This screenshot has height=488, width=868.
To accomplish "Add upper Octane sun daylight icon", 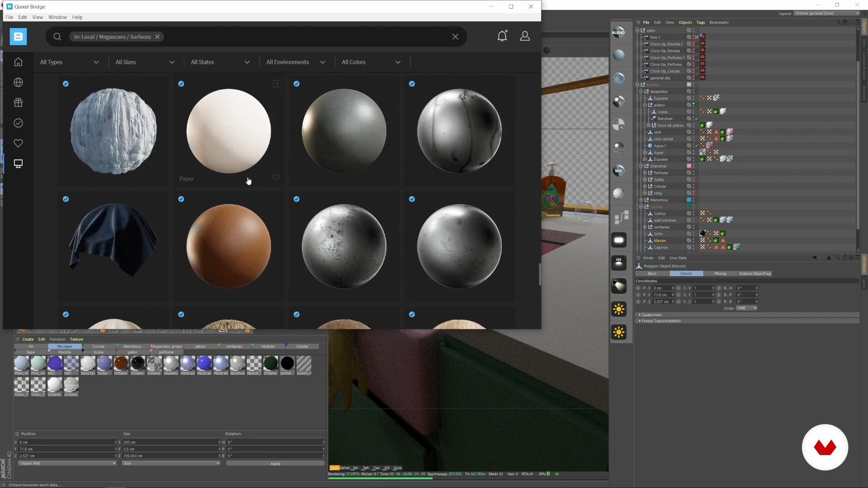I will pyautogui.click(x=618, y=309).
